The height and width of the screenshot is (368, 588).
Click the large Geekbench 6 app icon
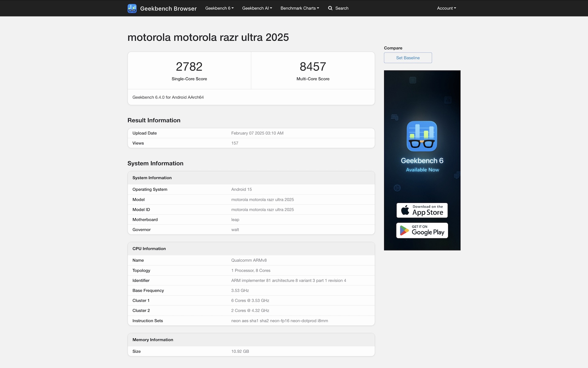point(422,136)
